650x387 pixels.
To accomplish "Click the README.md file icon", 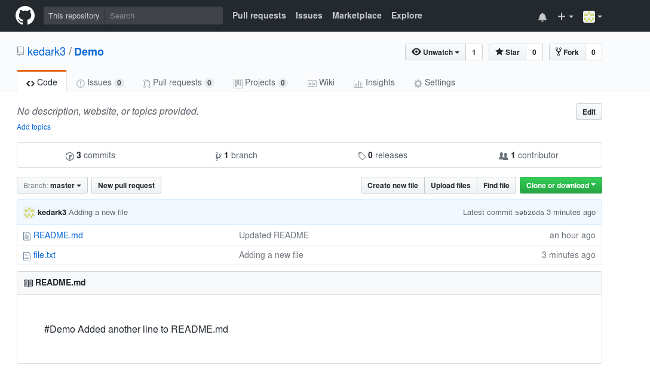I will [27, 236].
